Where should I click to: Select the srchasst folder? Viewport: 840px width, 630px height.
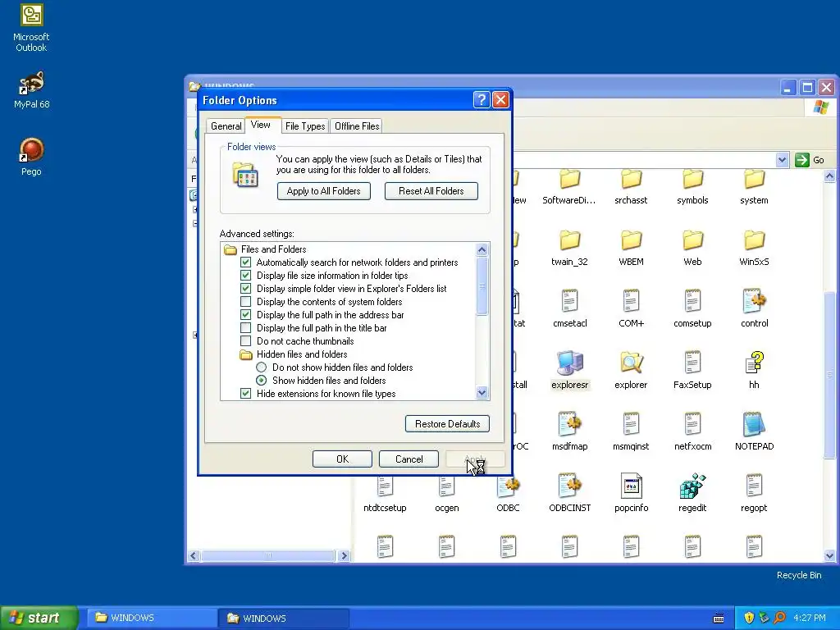click(631, 186)
